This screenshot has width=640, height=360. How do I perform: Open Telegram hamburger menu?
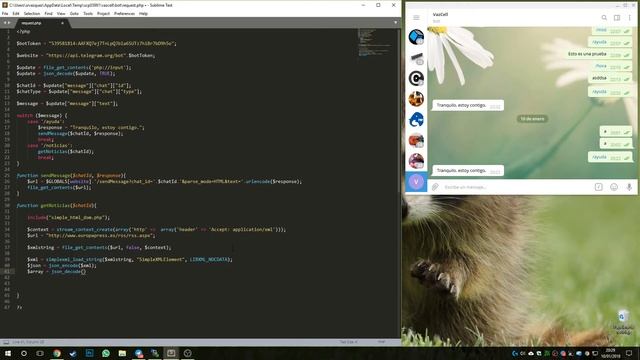[416, 18]
